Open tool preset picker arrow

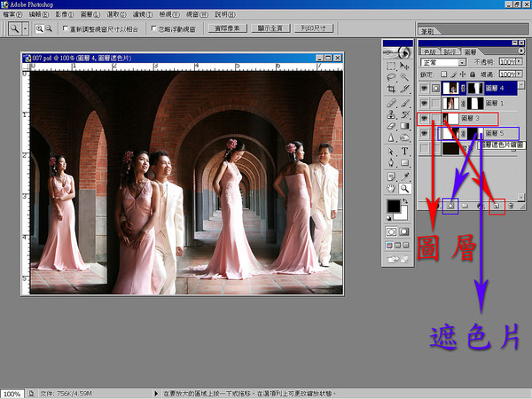[x=25, y=29]
